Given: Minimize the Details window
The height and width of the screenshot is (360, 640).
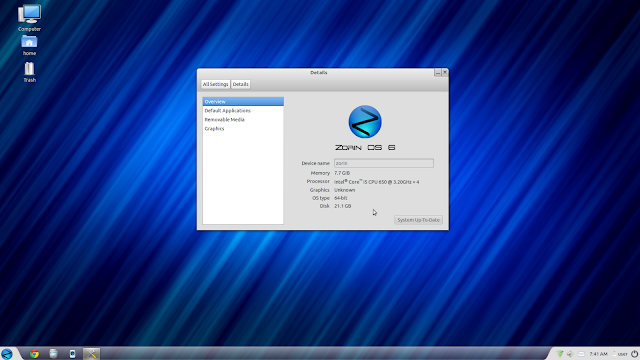Looking at the screenshot, I should pos(438,72).
